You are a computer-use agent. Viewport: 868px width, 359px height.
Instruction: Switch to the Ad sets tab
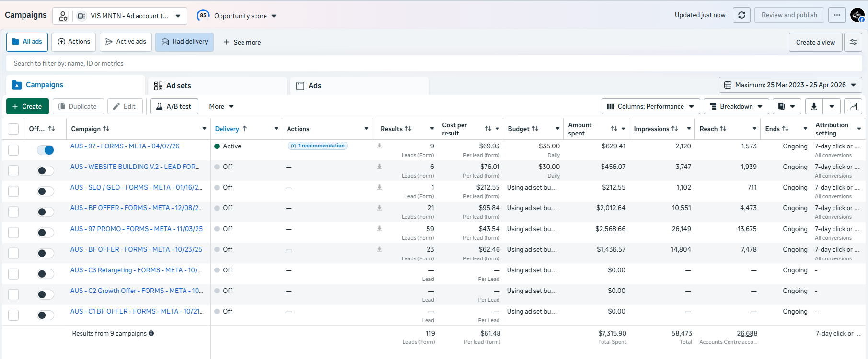[218, 86]
